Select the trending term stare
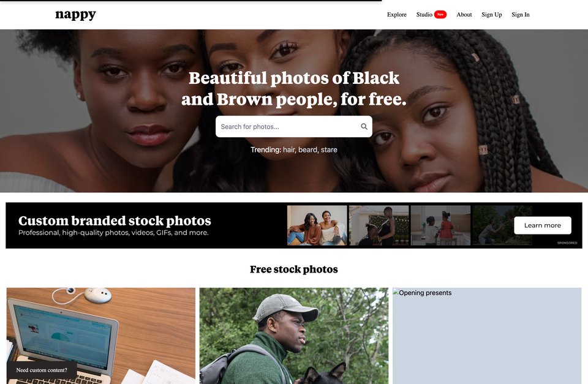 tap(329, 149)
